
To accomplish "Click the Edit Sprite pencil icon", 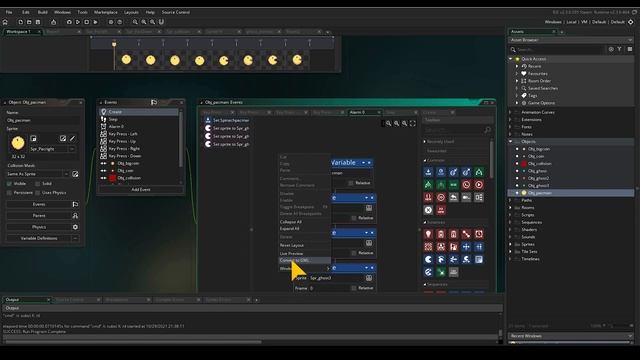I will [x=72, y=139].
